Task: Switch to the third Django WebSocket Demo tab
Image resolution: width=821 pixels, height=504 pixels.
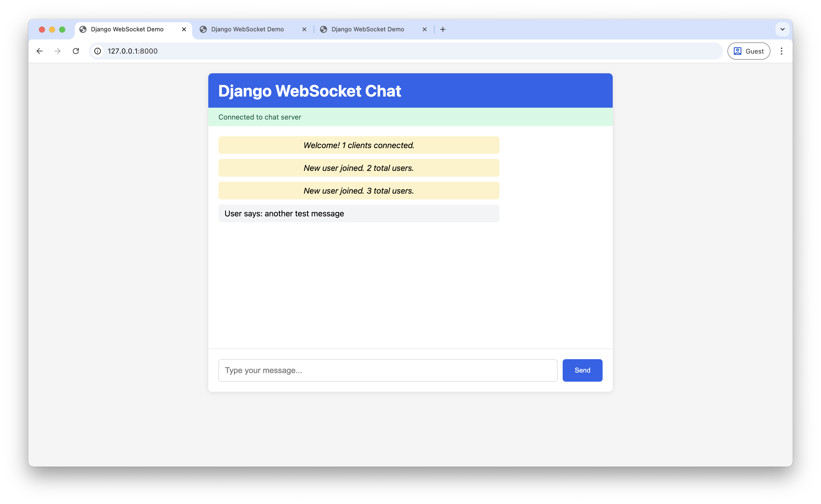Action: pos(374,29)
